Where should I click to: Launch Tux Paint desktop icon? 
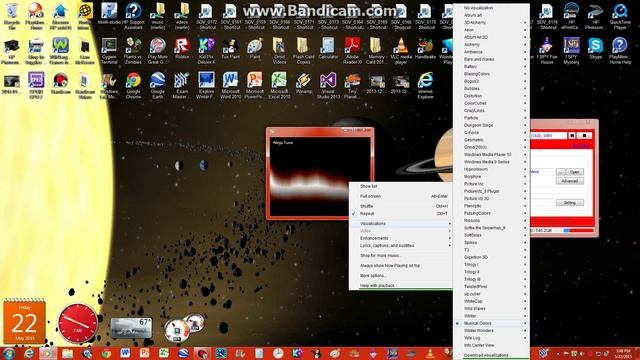(231, 49)
